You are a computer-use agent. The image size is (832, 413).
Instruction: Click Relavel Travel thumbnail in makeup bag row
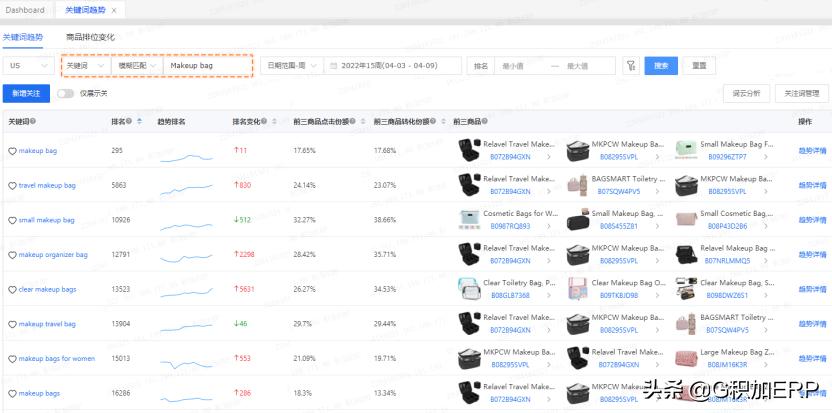pyautogui.click(x=469, y=150)
